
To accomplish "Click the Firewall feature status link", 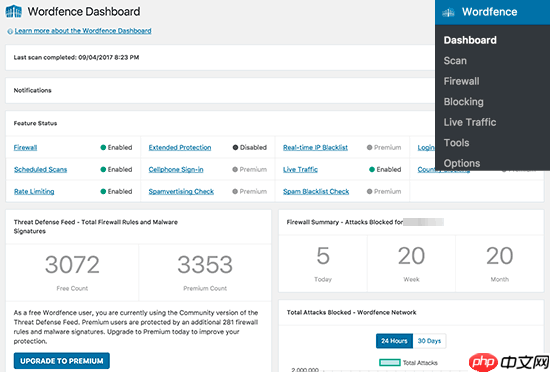I will 25,148.
